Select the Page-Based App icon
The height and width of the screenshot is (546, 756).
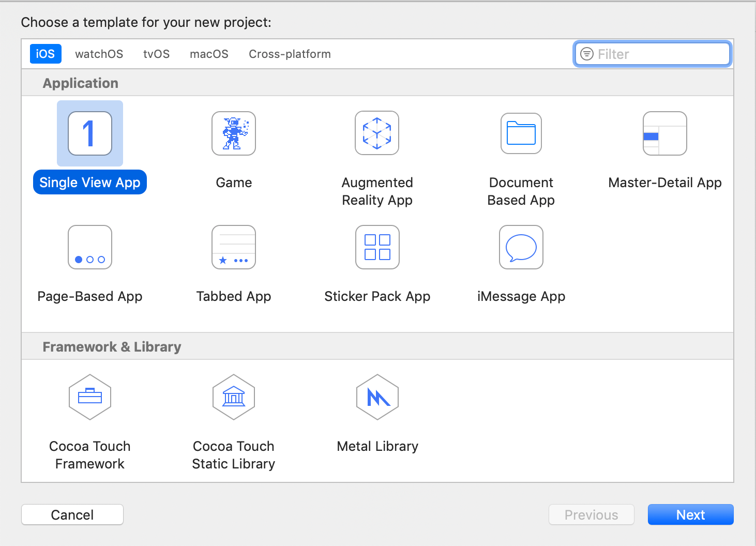click(89, 247)
